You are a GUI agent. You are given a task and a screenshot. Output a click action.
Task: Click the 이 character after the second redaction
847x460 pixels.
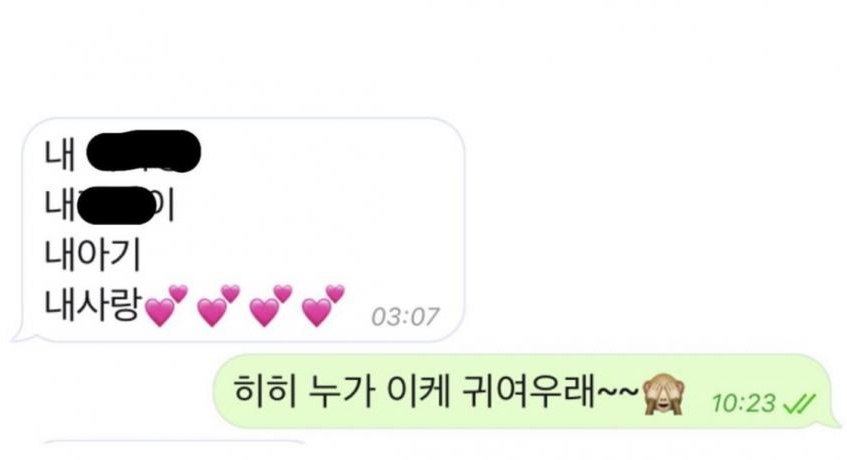tap(165, 205)
